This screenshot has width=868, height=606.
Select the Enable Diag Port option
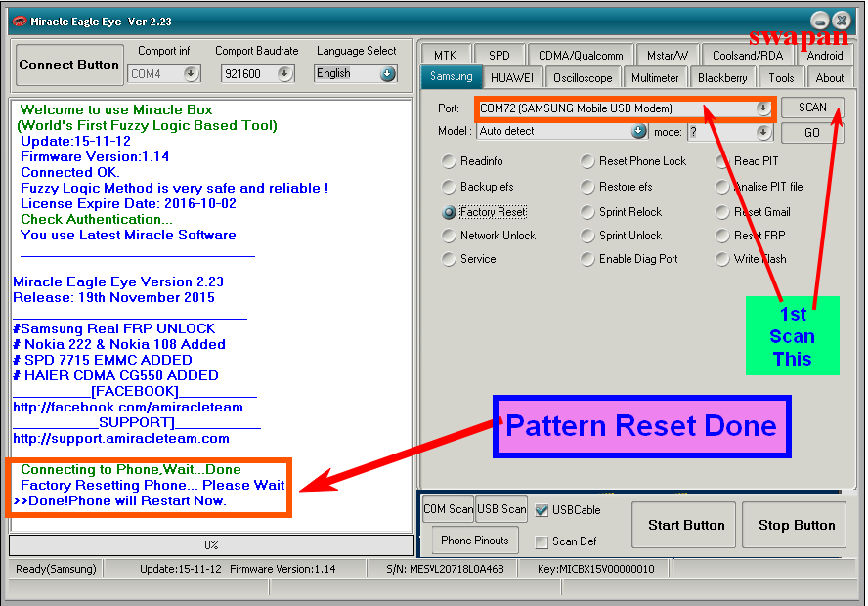(629, 258)
